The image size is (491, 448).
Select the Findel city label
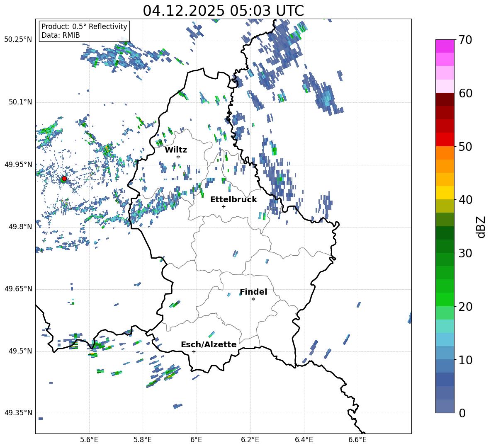253,292
